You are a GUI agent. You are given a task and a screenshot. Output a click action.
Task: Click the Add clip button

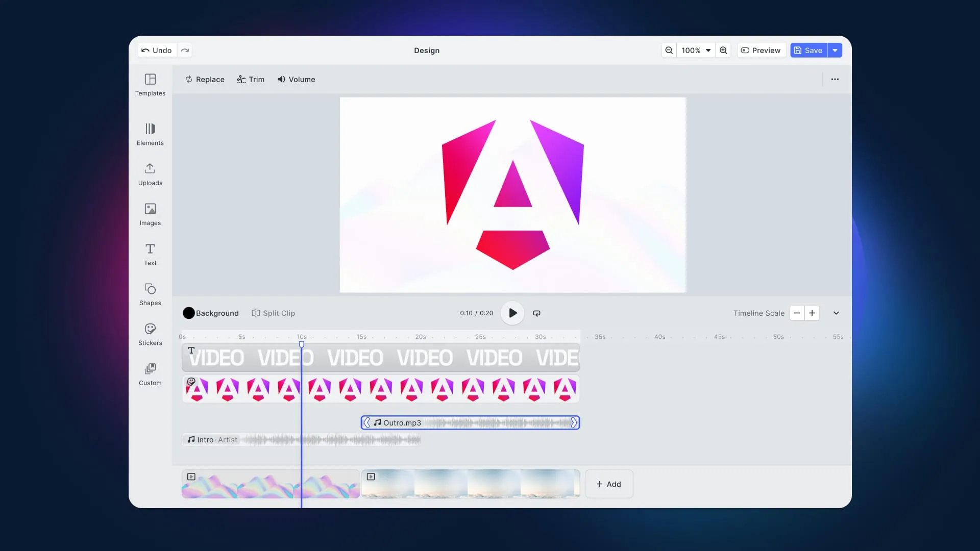[x=609, y=484]
